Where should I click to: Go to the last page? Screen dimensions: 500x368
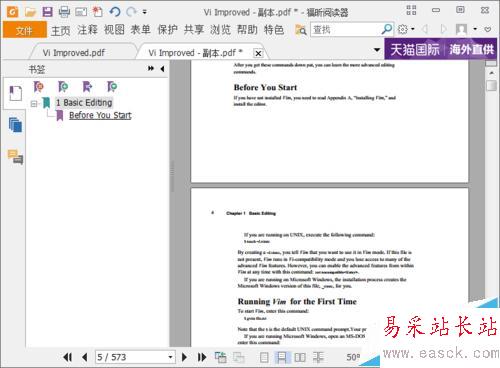(x=202, y=358)
